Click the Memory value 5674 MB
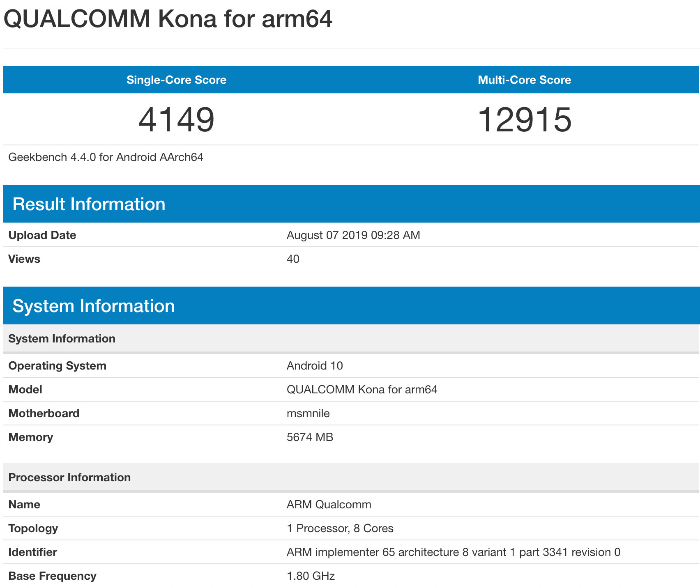Viewport: 700px width, 588px height. (x=310, y=437)
